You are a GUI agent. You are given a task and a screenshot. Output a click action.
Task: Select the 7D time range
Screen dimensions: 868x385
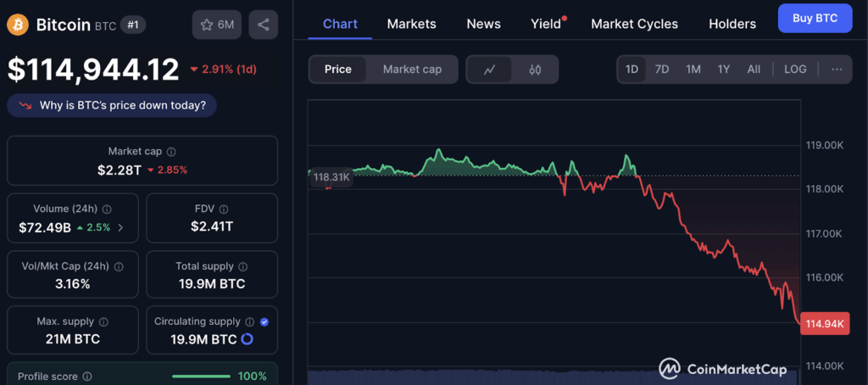click(662, 70)
